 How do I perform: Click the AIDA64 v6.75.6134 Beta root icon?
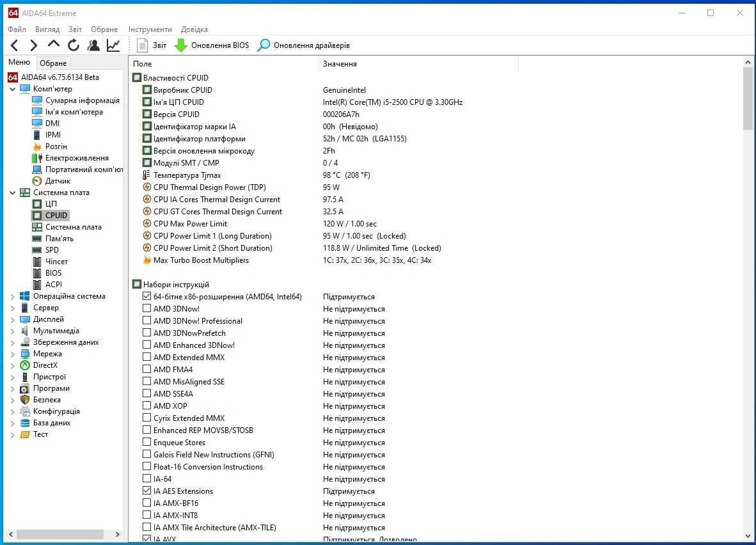13,77
